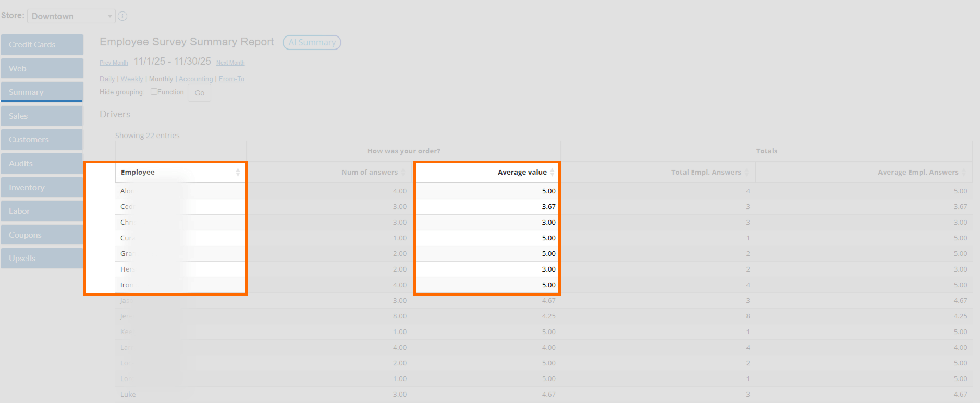Sort by Average Empl. Answers column arrows
Viewport: 980px width, 405px height.
tap(964, 173)
